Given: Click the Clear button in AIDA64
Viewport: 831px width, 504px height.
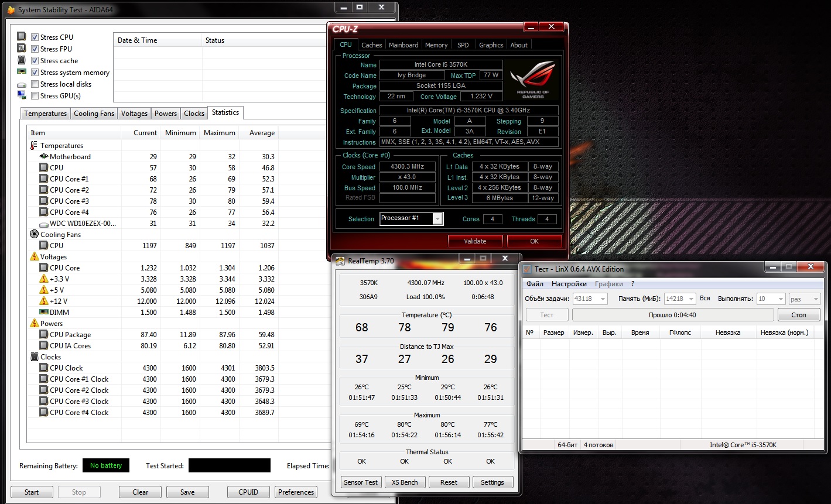Looking at the screenshot, I should click(x=141, y=492).
